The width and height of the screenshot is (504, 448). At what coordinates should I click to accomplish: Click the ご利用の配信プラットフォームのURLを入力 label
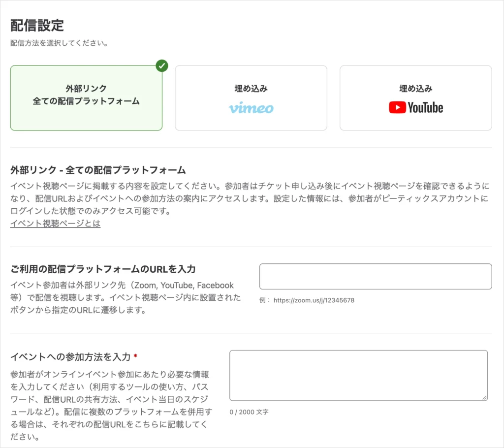click(x=103, y=269)
